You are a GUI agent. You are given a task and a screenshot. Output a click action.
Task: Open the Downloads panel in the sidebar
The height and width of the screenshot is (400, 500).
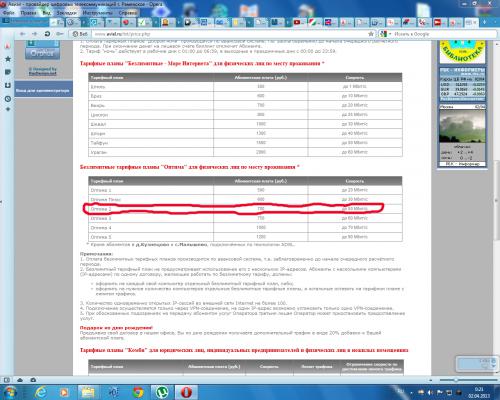pos(8,86)
